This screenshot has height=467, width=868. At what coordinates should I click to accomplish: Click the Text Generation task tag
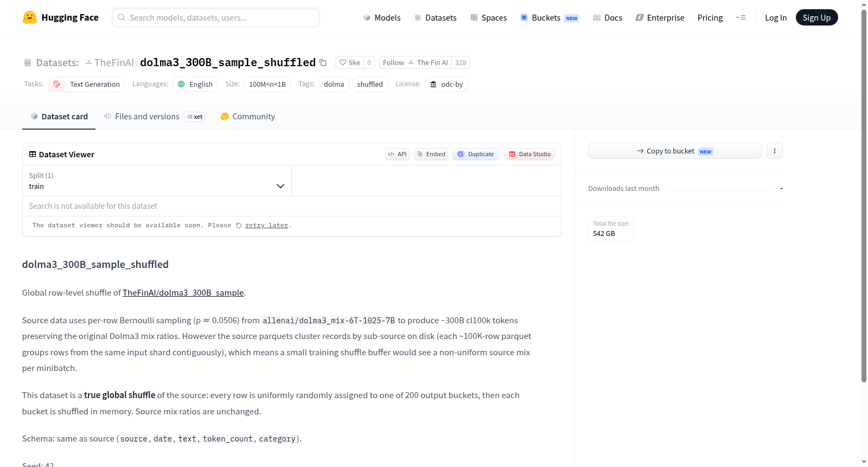86,84
